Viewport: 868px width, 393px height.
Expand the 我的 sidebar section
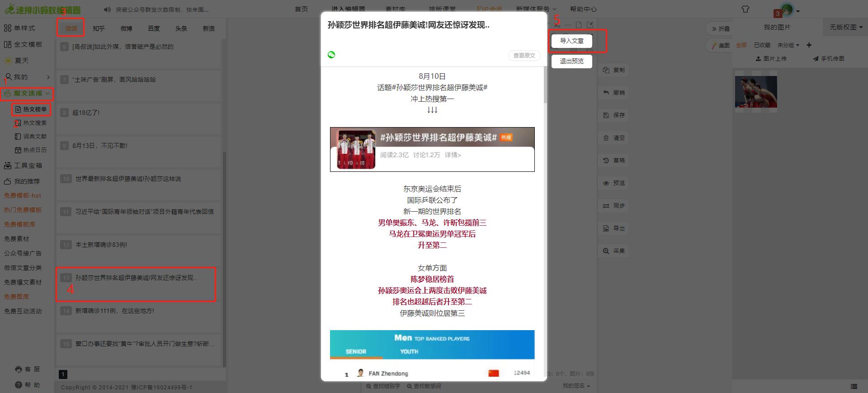point(27,77)
